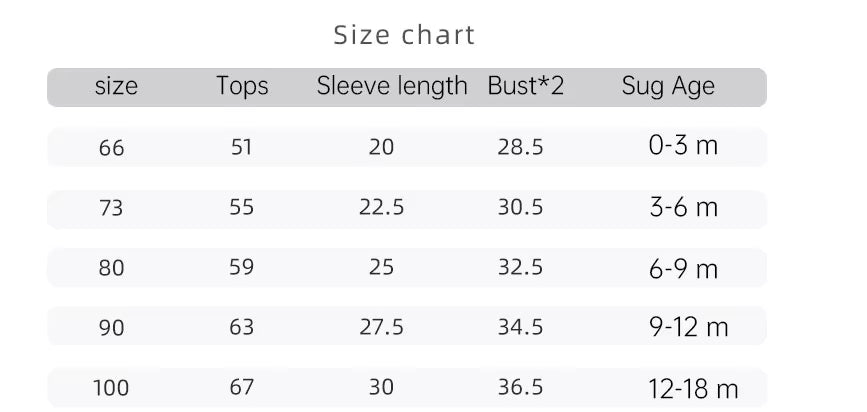The width and height of the screenshot is (867, 412).
Task: Select the 36.5 bust measurement
Action: coord(520,387)
